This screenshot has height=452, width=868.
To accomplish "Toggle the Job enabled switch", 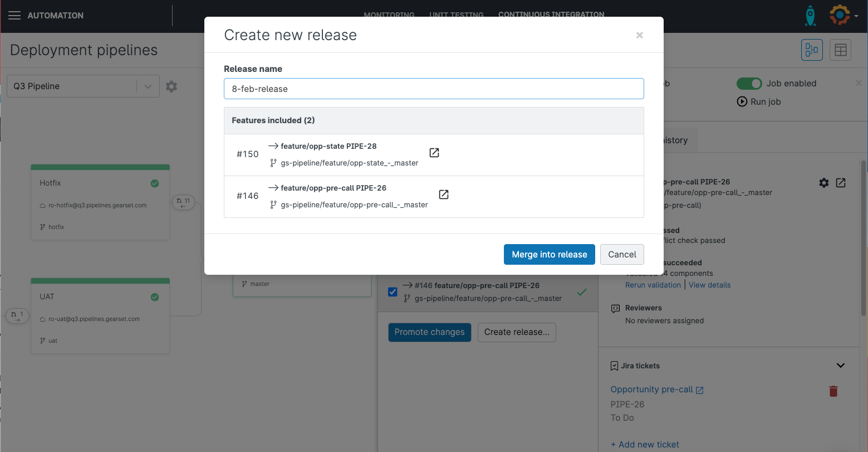I will (749, 84).
